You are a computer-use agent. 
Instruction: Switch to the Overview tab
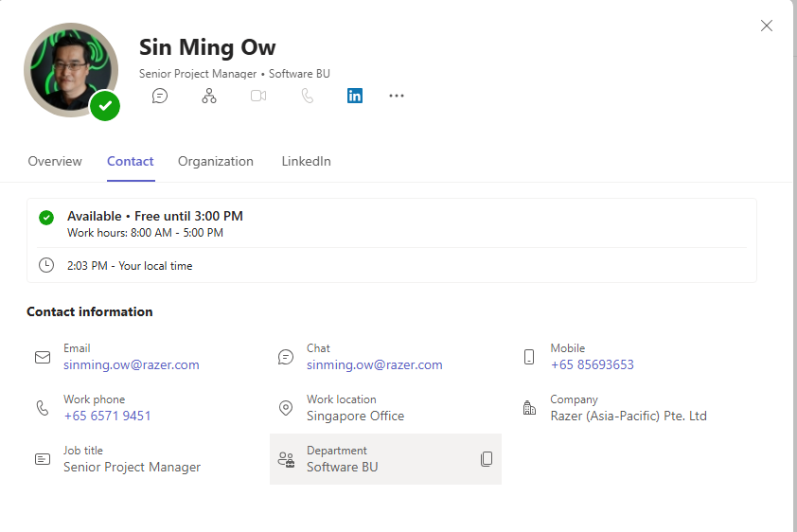tap(55, 161)
